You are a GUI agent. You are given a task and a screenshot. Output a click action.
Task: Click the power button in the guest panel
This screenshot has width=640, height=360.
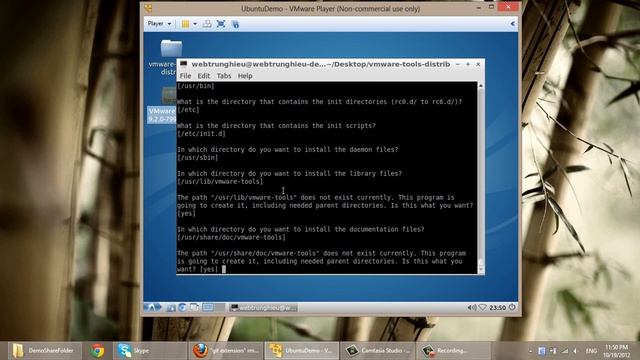(512, 307)
